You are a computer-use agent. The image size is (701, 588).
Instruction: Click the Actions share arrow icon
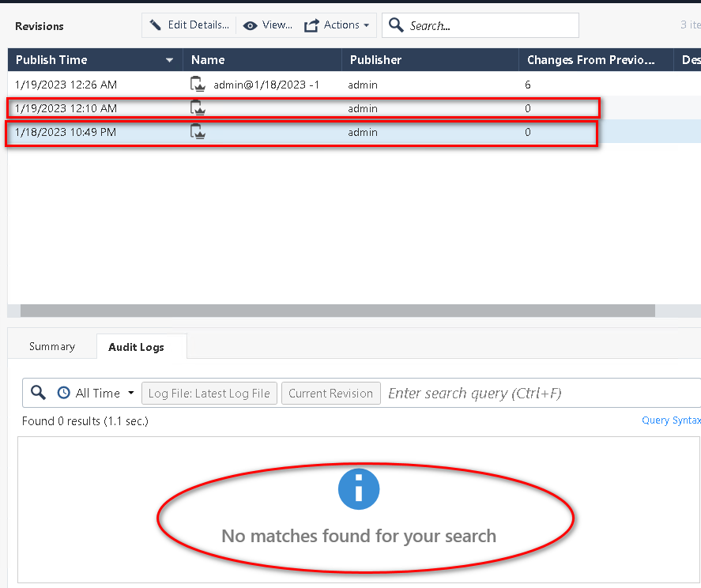point(311,25)
